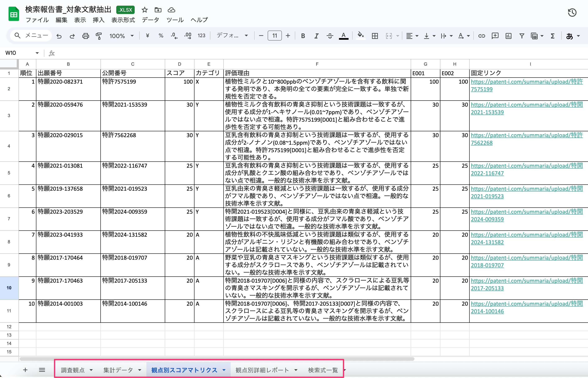
Task: Click the print icon in toolbar
Action: [x=86, y=36]
